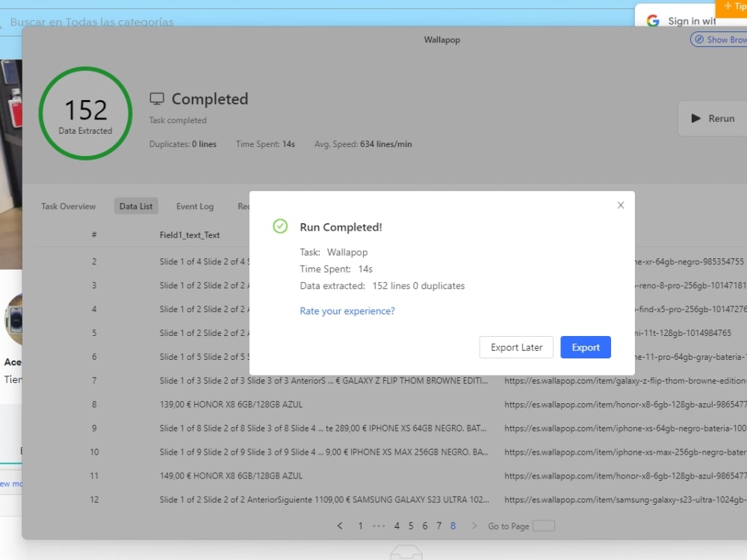747x560 pixels.
Task: Open the Event Log tab
Action: [195, 206]
